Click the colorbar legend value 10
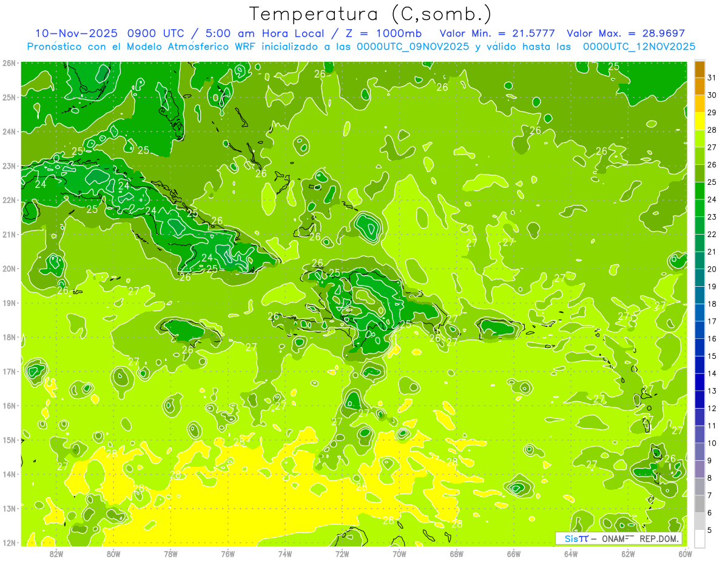The width and height of the screenshot is (728, 562). (x=712, y=443)
